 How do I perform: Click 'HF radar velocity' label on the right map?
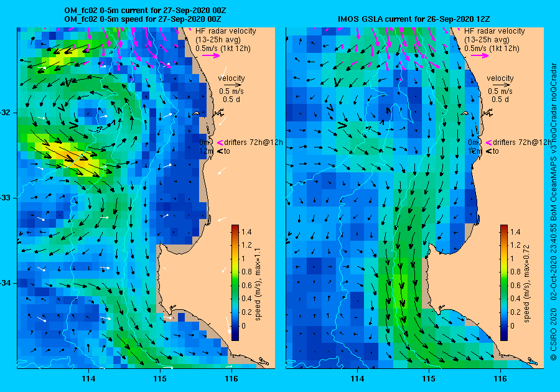pos(495,31)
